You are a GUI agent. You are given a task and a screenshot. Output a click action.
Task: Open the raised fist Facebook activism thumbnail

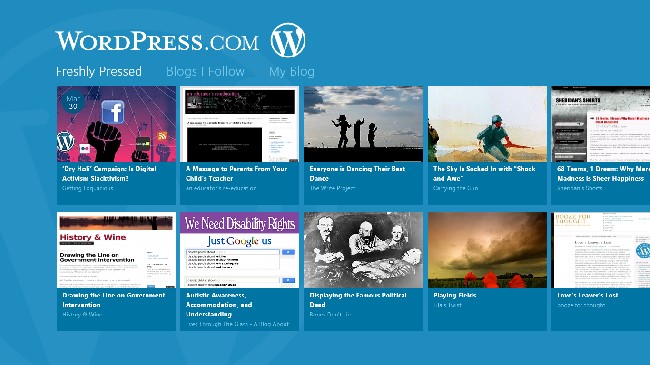[116, 124]
